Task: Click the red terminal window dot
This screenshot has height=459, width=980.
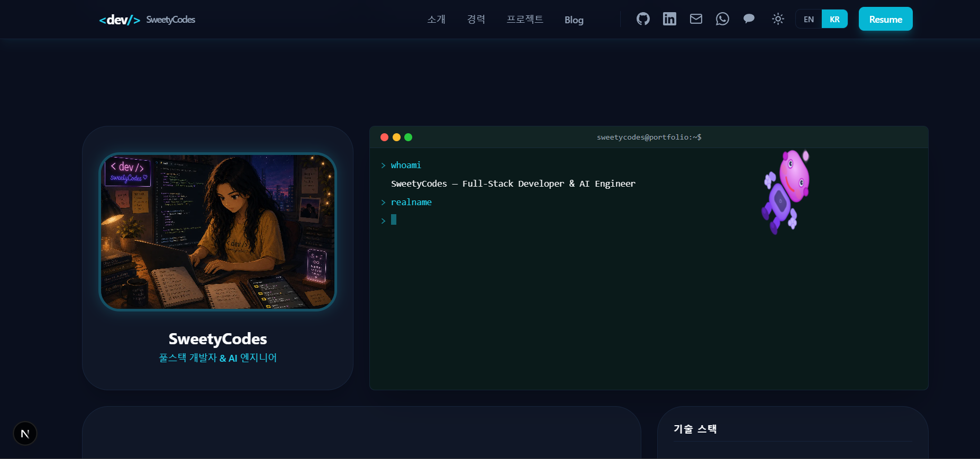Action: pyautogui.click(x=385, y=137)
